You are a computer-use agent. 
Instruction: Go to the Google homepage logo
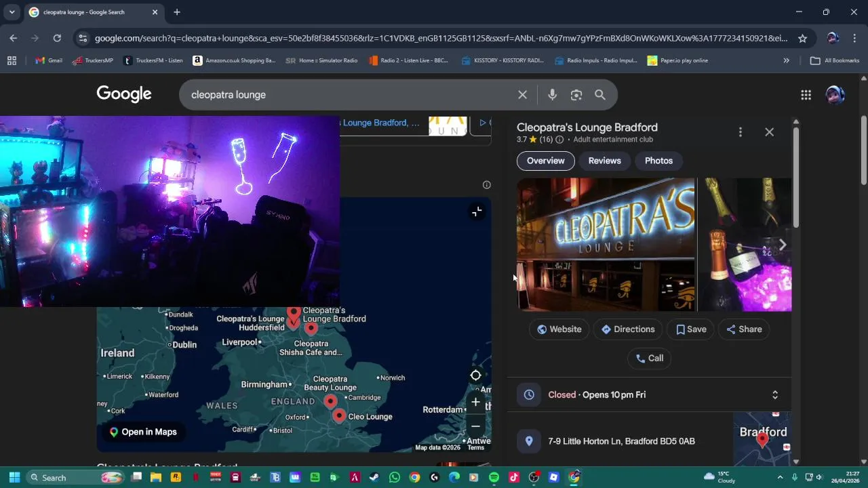[124, 94]
